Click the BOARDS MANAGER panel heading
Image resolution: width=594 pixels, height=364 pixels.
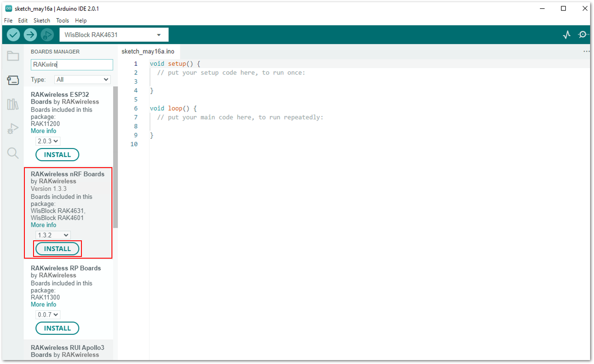[55, 52]
